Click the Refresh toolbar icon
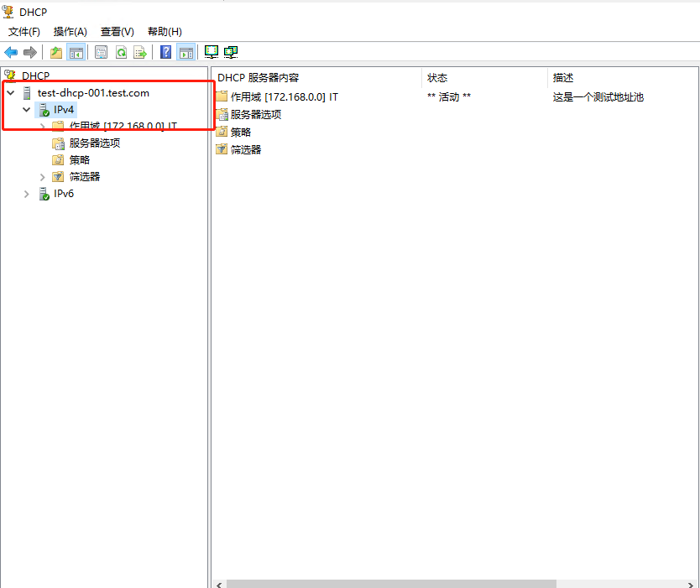This screenshot has height=588, width=700. pyautogui.click(x=121, y=53)
